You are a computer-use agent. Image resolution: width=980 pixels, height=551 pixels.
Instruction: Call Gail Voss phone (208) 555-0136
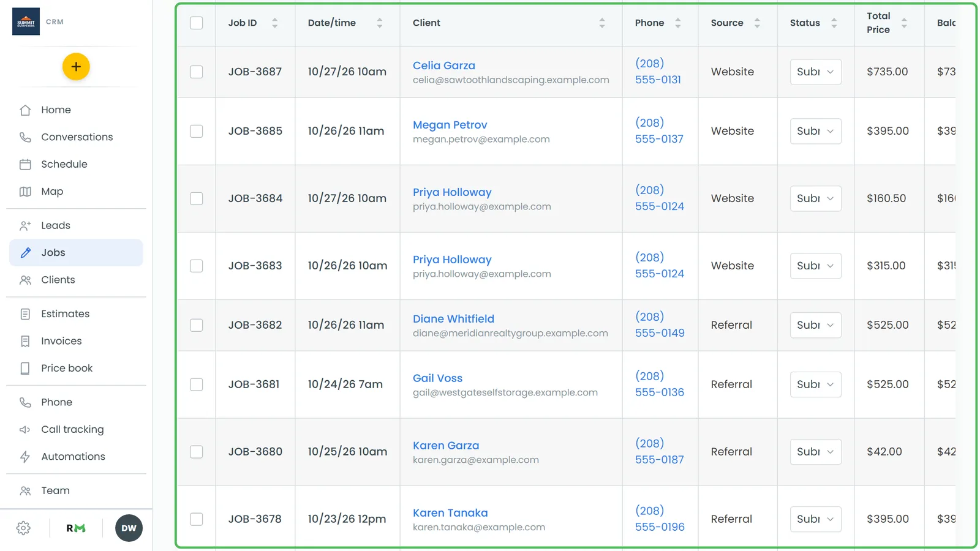coord(660,384)
